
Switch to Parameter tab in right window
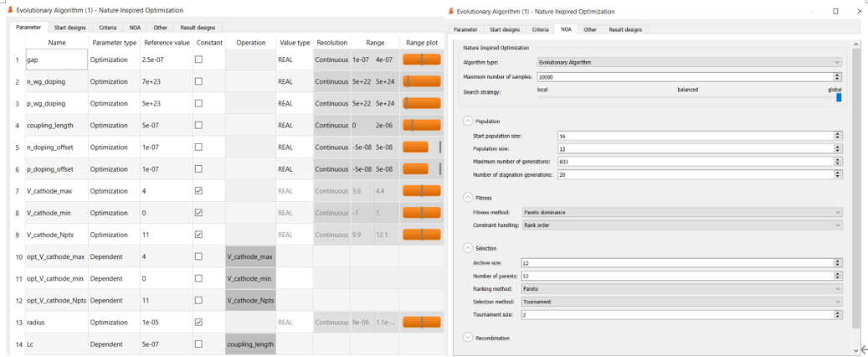pos(465,29)
